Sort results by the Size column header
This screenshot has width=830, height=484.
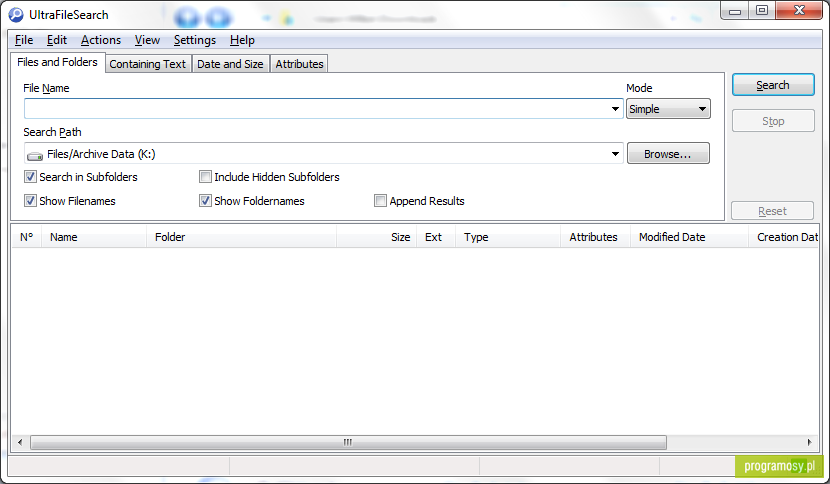(x=376, y=237)
